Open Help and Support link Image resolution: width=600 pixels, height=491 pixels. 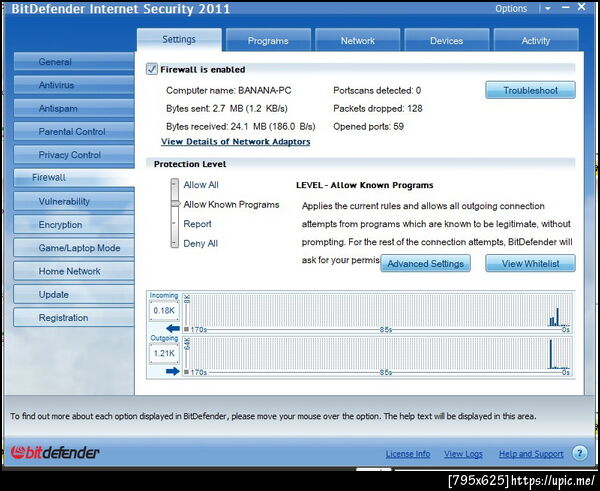tap(531, 454)
